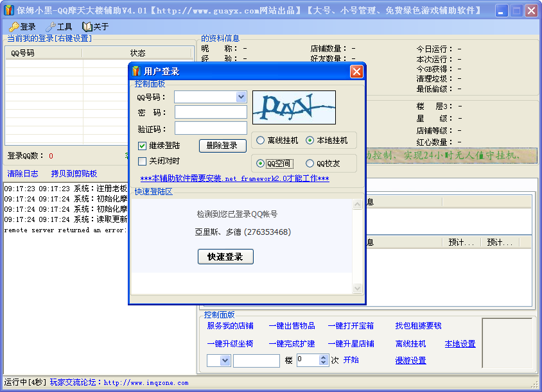Open the 登录 menu
This screenshot has height=392, width=542.
click(x=23, y=26)
